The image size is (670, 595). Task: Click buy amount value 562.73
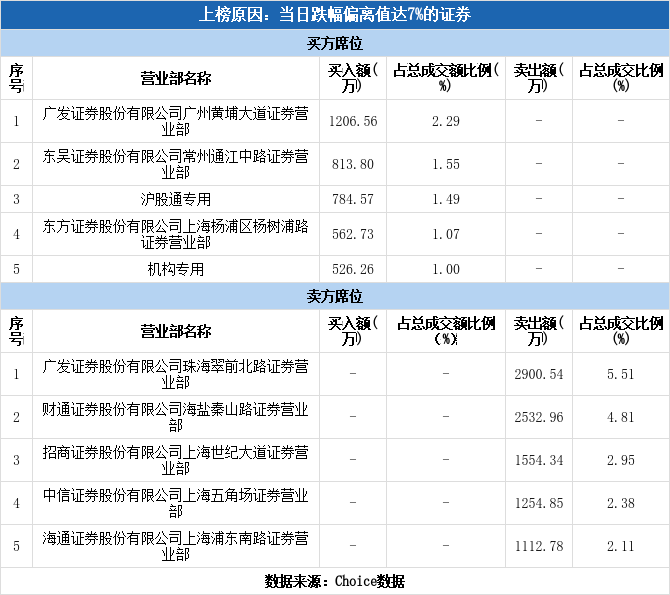353,234
